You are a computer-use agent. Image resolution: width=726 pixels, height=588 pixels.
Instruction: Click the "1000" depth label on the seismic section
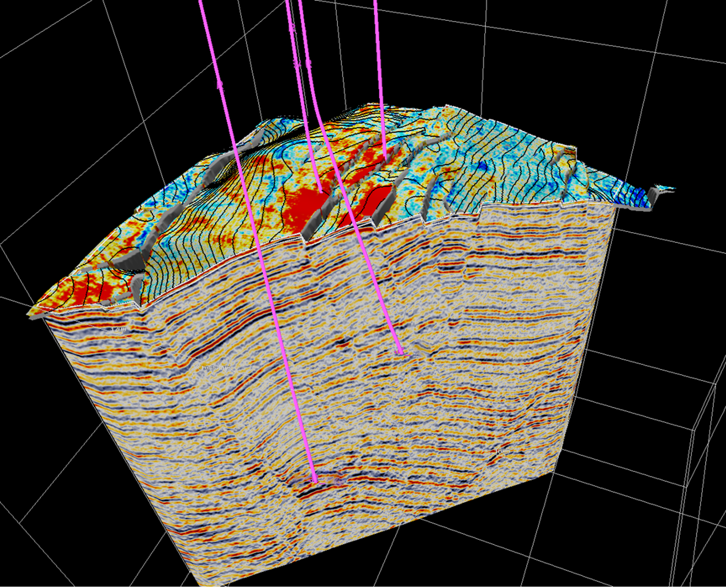[502, 452]
